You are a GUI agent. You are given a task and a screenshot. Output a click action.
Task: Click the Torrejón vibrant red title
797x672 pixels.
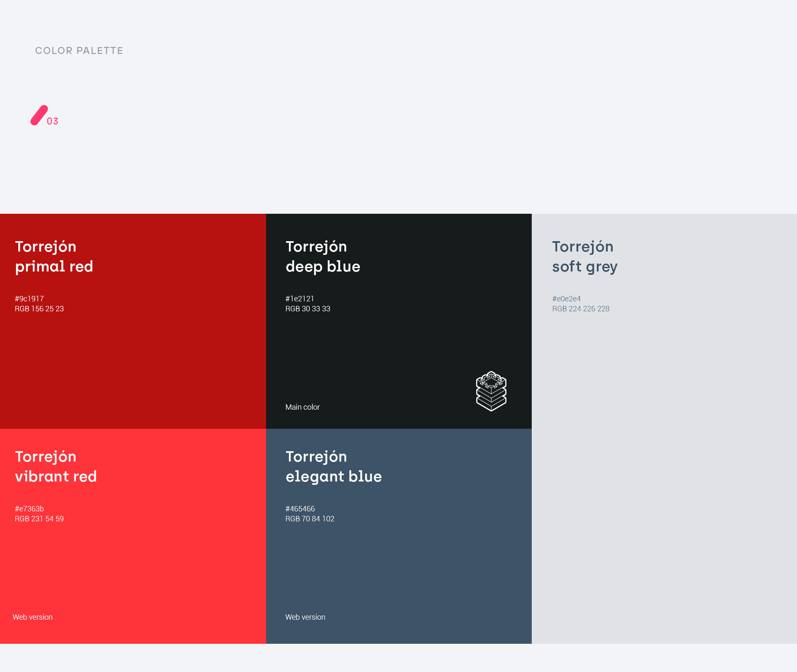(x=56, y=467)
